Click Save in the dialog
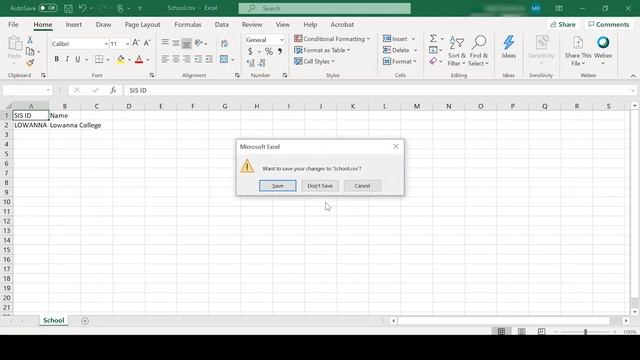Image resolution: width=640 pixels, height=360 pixels. pos(278,186)
